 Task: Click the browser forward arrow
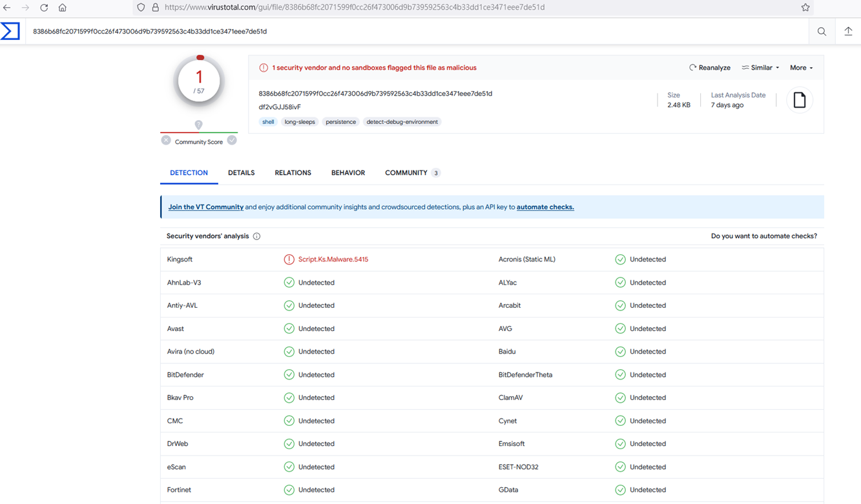[x=25, y=8]
